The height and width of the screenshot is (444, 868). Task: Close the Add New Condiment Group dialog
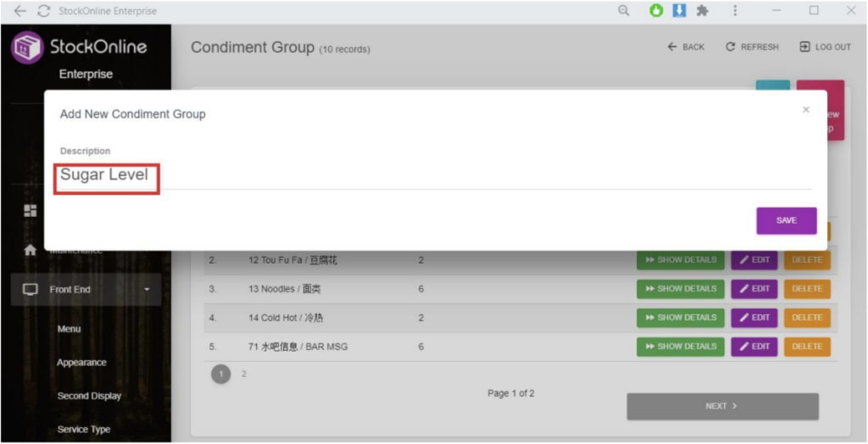click(x=805, y=110)
